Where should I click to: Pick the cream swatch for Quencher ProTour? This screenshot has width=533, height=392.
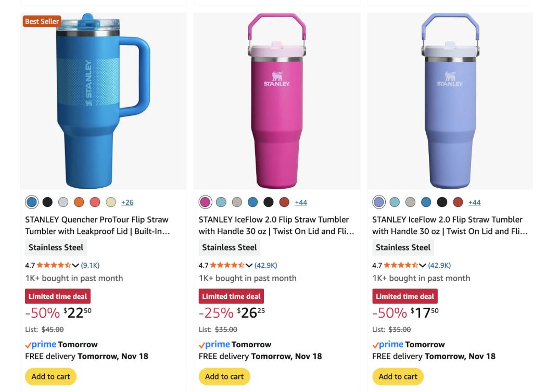point(110,202)
